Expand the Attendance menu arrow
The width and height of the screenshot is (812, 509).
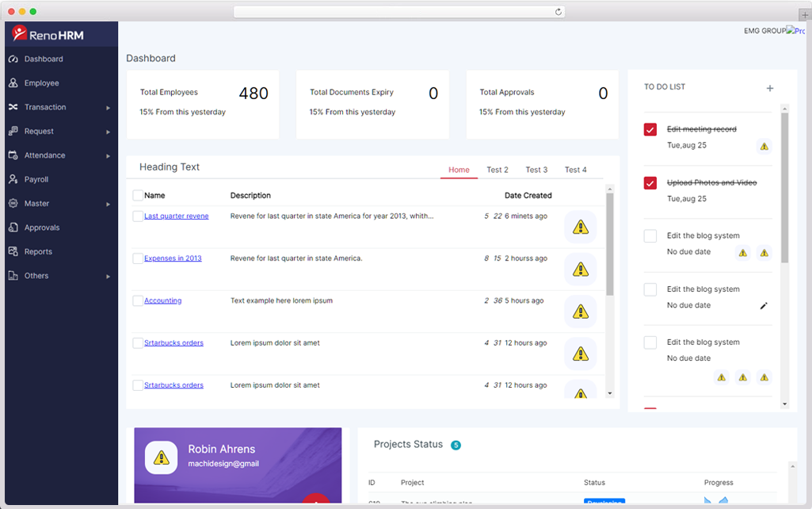click(109, 156)
